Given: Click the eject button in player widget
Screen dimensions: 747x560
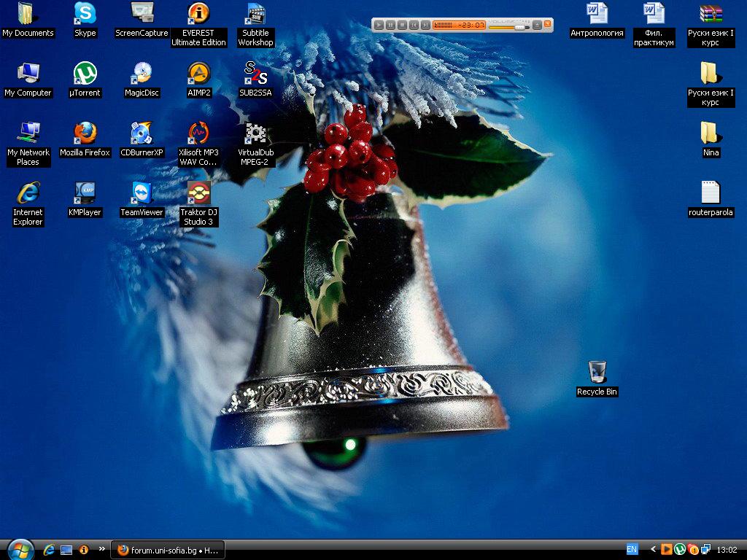Looking at the screenshot, I should point(537,25).
